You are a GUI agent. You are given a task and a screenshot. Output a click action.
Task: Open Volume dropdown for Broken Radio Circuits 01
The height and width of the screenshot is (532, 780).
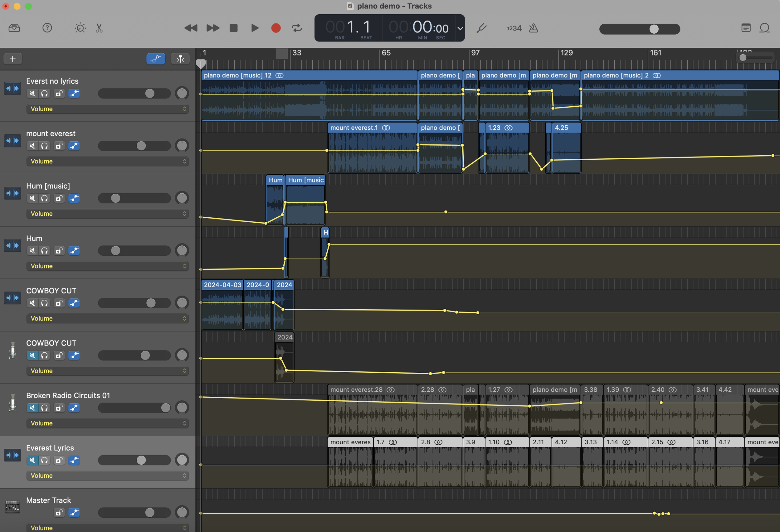[x=107, y=423]
